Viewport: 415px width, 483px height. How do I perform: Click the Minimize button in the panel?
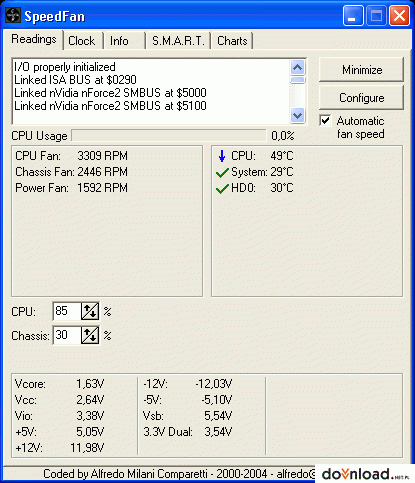click(362, 70)
